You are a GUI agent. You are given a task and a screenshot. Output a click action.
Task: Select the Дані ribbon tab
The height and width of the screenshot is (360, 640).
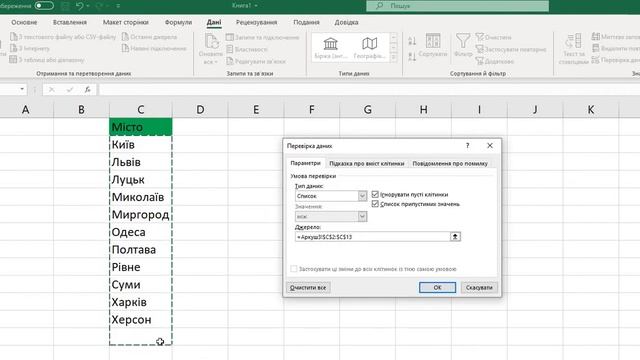point(214,22)
